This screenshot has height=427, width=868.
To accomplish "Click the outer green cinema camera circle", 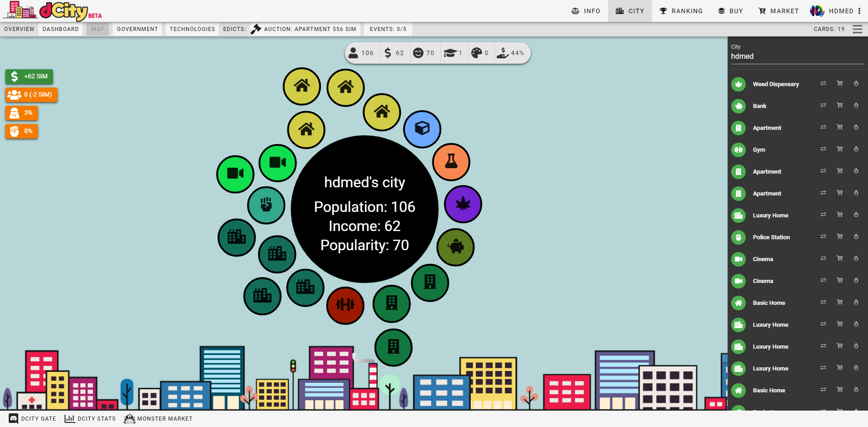I will click(x=235, y=174).
